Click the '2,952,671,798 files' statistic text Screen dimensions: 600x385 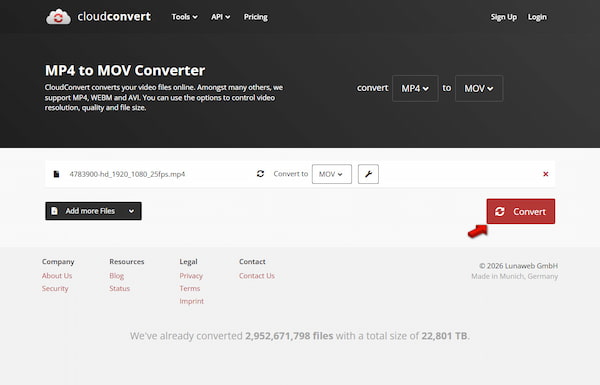tap(289, 336)
